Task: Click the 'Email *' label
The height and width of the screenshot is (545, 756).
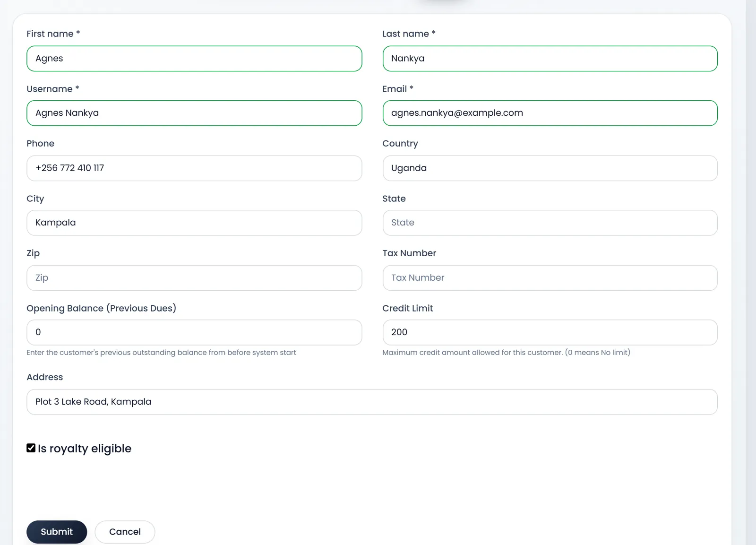Action: point(398,89)
